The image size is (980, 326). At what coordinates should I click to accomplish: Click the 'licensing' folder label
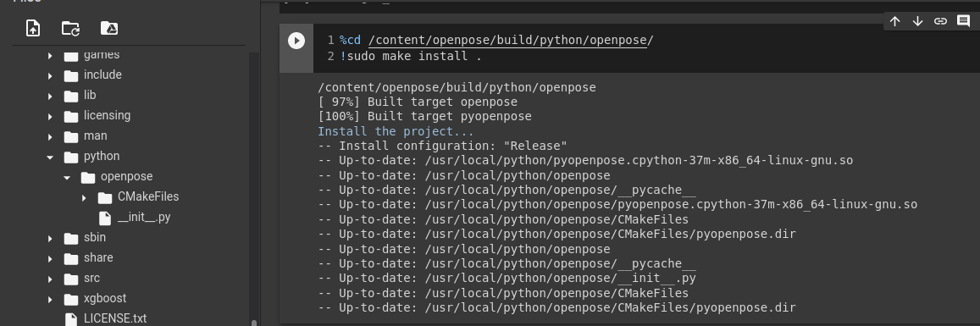(x=107, y=115)
